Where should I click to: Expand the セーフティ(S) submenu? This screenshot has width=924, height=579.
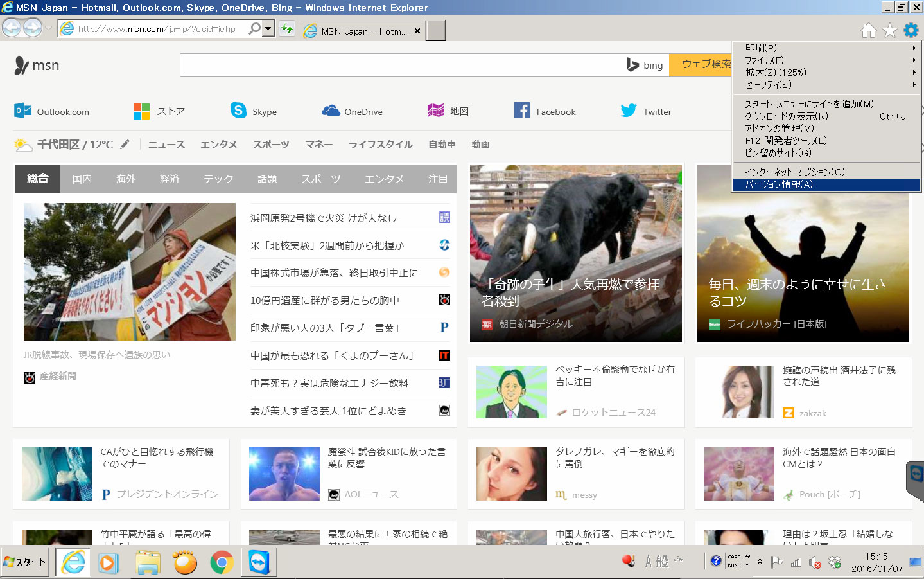pos(826,84)
